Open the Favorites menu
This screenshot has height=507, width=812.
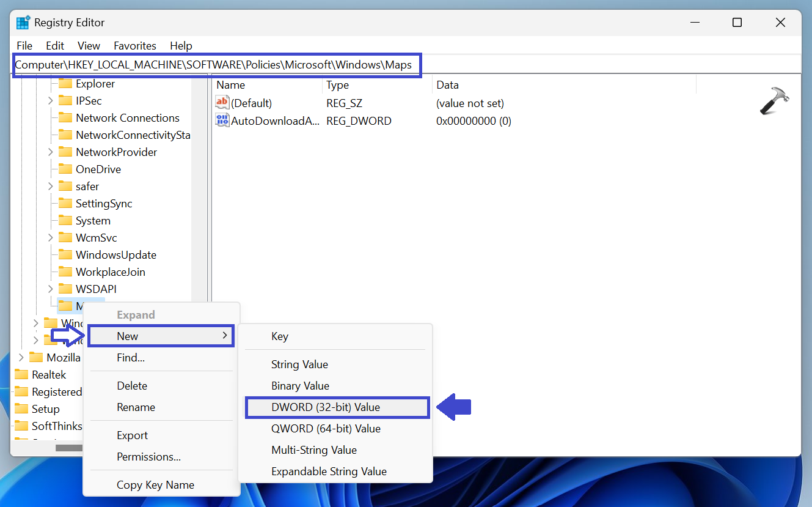click(135, 46)
